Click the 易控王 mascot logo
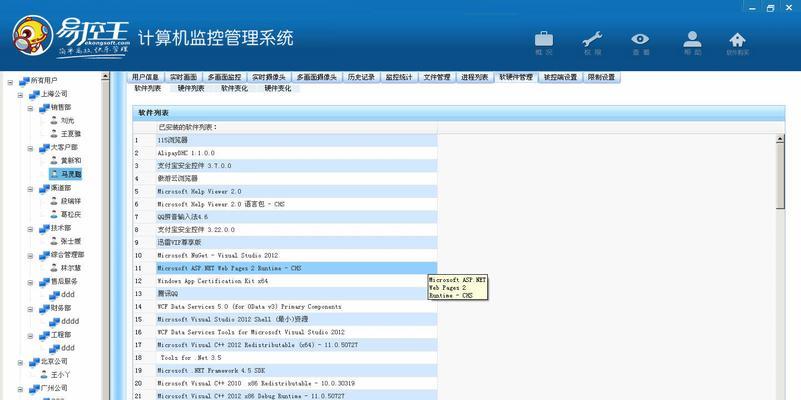801x400 pixels. tap(33, 35)
